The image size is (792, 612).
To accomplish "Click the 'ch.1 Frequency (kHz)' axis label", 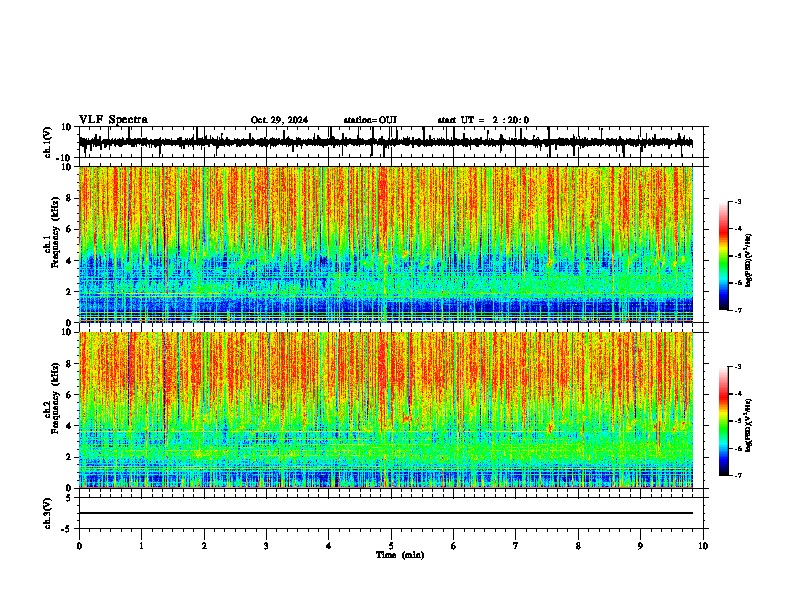I will coord(53,232).
